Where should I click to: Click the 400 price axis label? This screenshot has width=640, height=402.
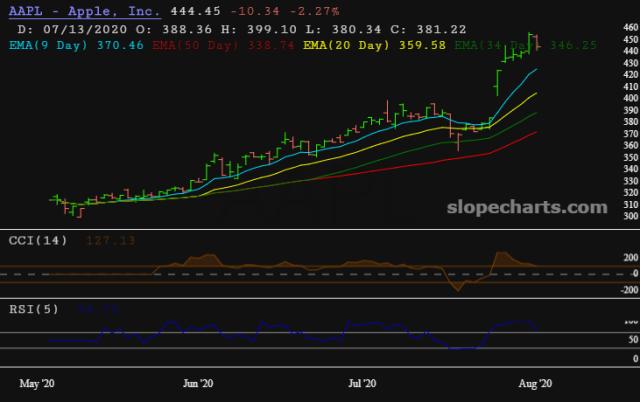tap(631, 98)
